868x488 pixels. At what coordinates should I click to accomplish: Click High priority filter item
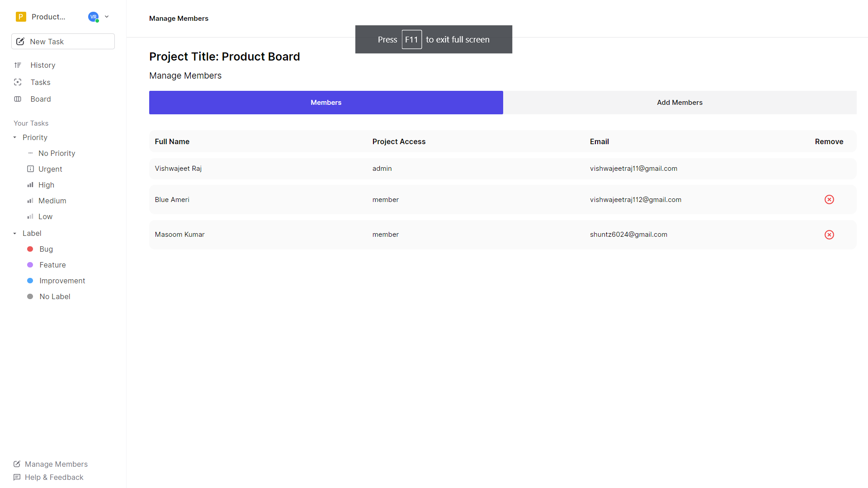point(47,185)
